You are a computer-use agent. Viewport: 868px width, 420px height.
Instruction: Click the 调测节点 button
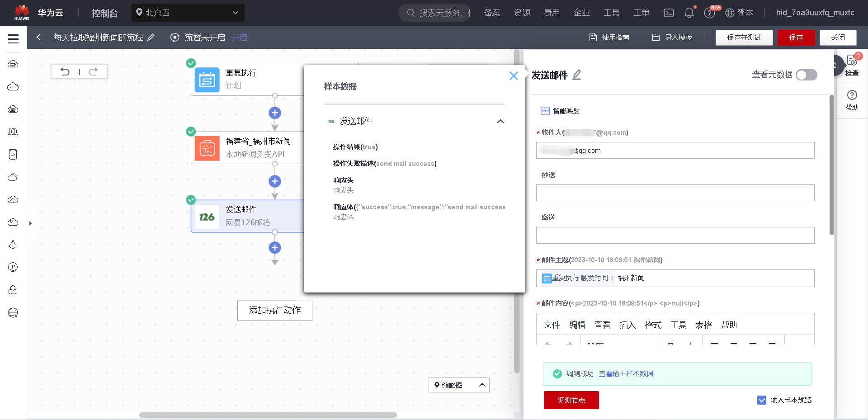(x=571, y=400)
